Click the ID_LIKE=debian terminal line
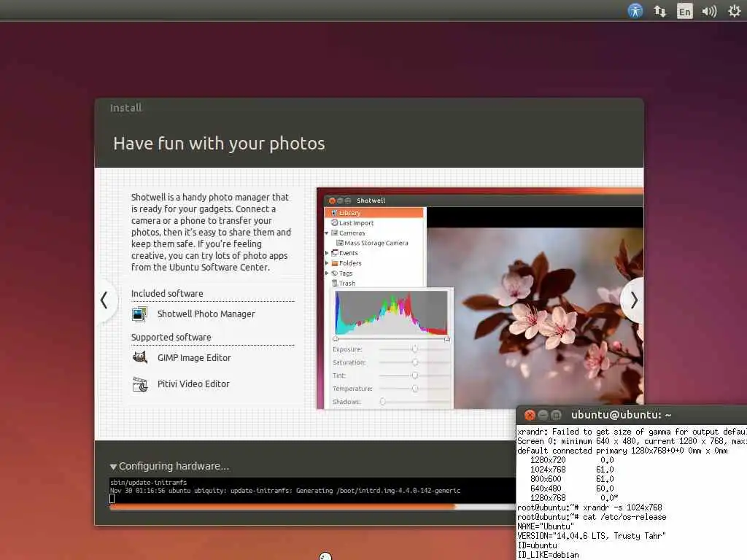747x560 pixels. [x=549, y=555]
